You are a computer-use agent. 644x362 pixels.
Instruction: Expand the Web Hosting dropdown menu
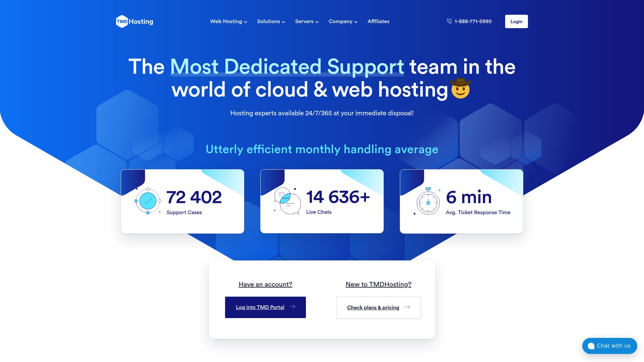click(x=229, y=21)
